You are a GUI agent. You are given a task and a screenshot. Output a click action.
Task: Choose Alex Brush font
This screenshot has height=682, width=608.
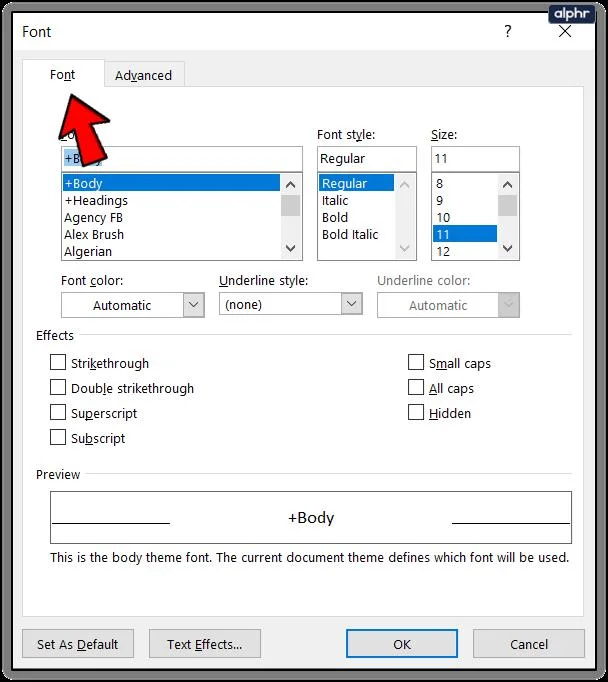[x=171, y=234]
